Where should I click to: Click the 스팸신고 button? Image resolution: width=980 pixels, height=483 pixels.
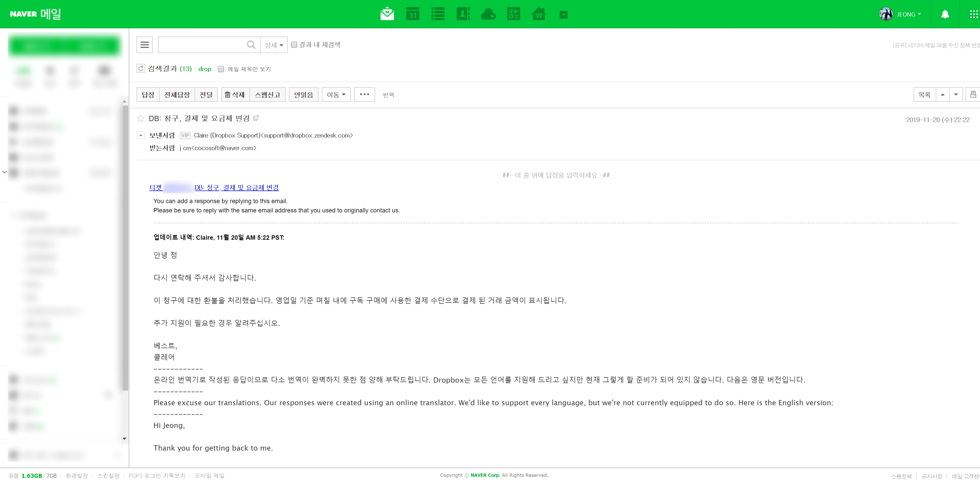pyautogui.click(x=267, y=94)
